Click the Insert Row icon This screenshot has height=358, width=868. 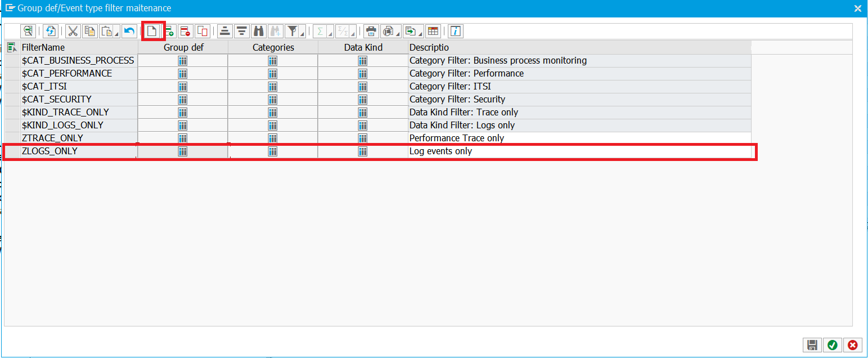click(169, 31)
